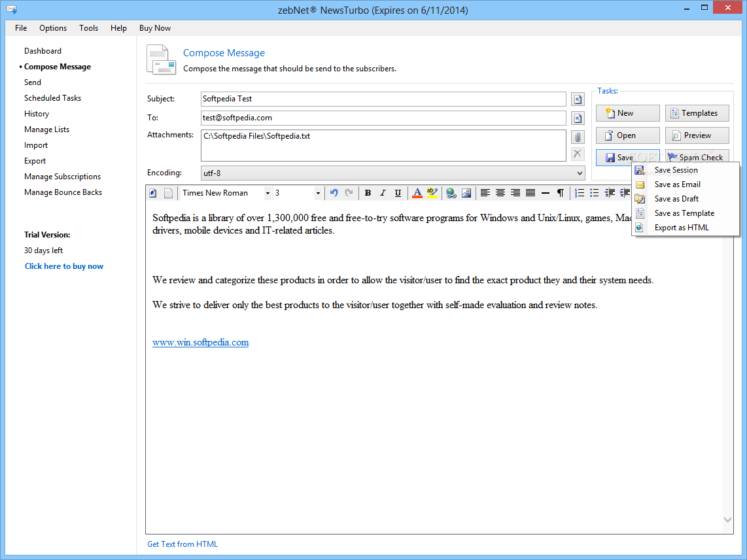The height and width of the screenshot is (560, 747).
Task: Click in the Subject input field
Action: (x=383, y=99)
